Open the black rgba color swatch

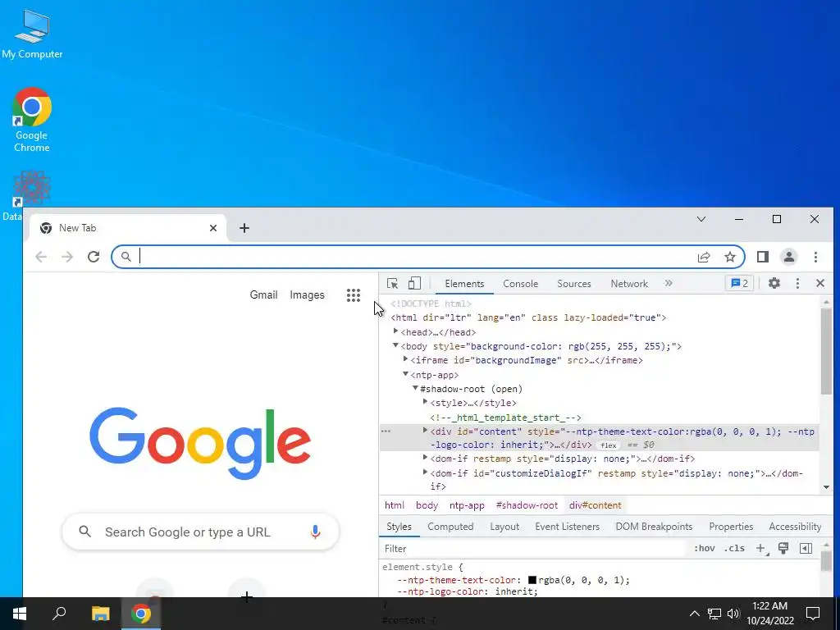(532, 580)
